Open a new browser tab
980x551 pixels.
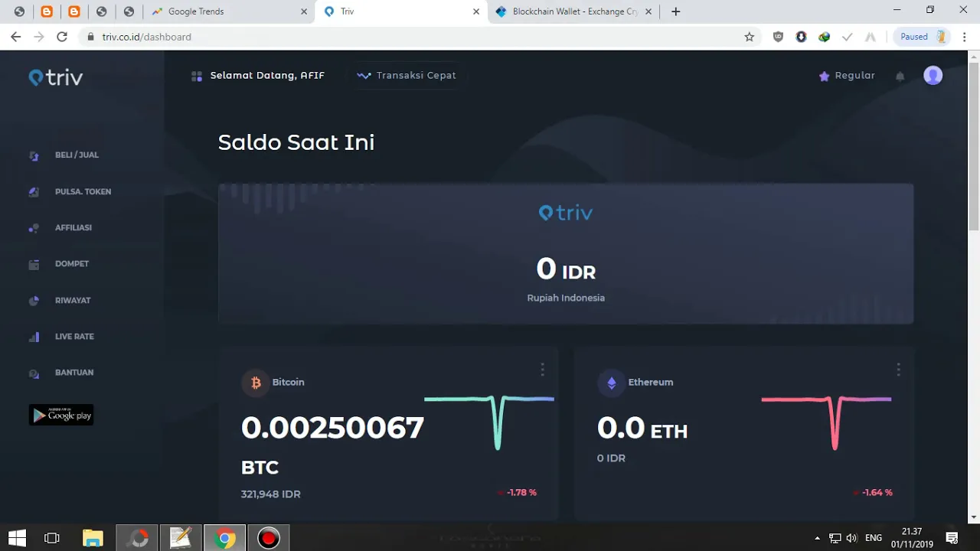click(675, 11)
